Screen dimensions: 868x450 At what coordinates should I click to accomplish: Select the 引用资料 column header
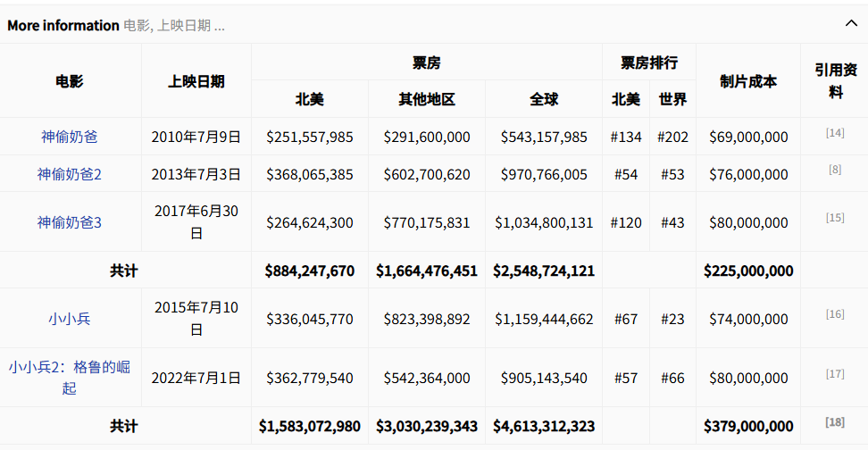[x=835, y=81]
